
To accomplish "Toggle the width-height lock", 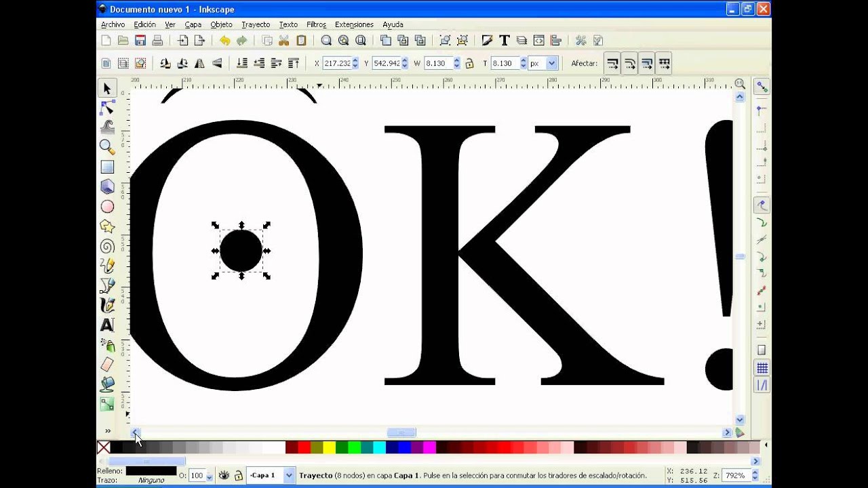I will pyautogui.click(x=469, y=63).
